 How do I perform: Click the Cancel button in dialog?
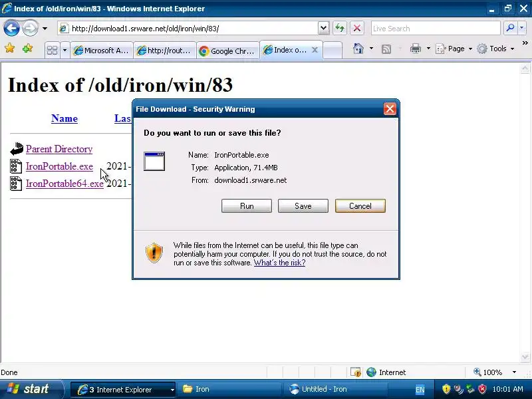[360, 206]
